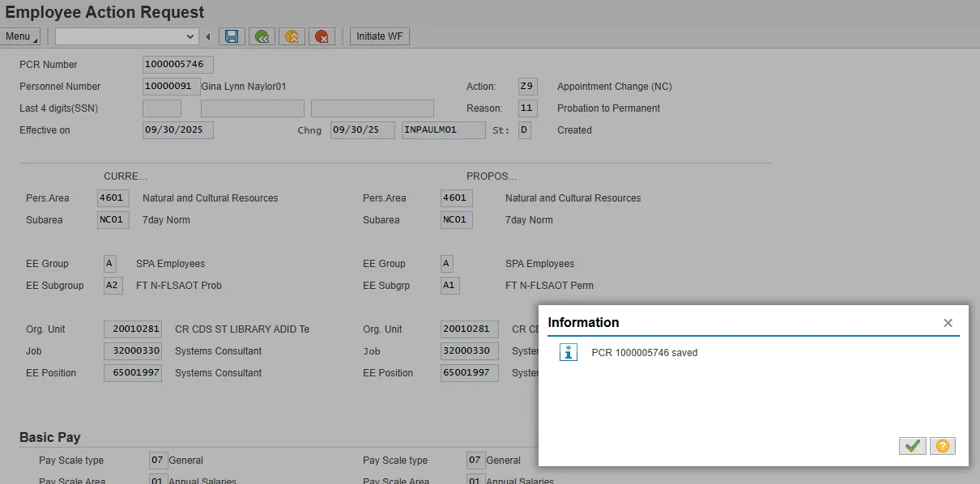Close the Information dialog with X
Viewport: 980px width, 484px height.
pyautogui.click(x=948, y=323)
